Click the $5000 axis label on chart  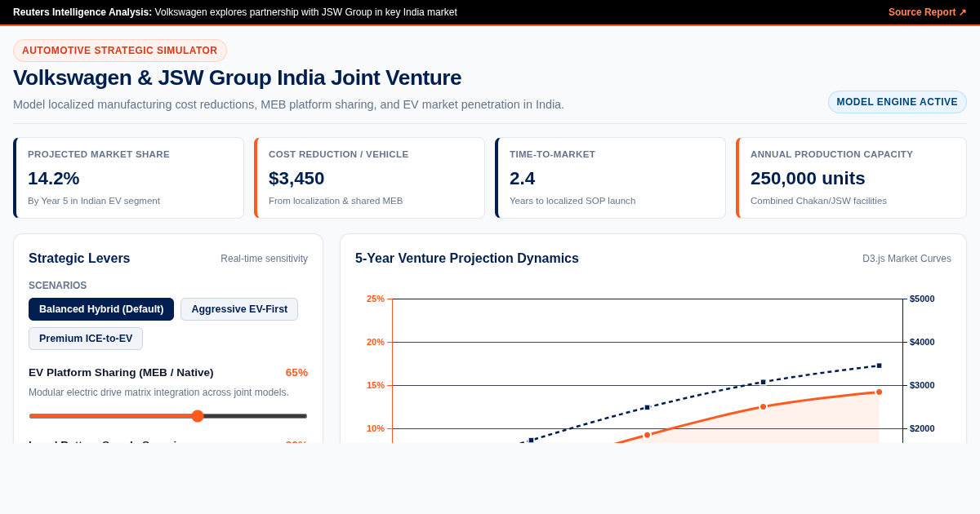click(x=922, y=299)
